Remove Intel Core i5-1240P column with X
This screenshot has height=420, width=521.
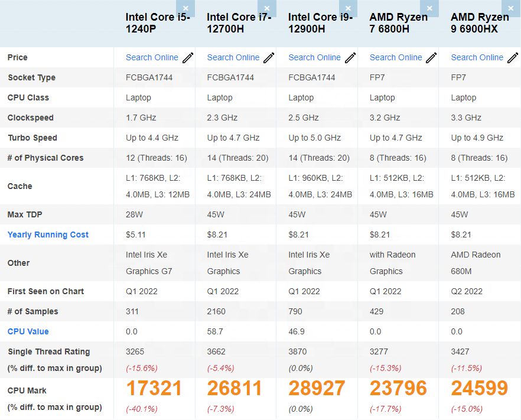coord(185,8)
